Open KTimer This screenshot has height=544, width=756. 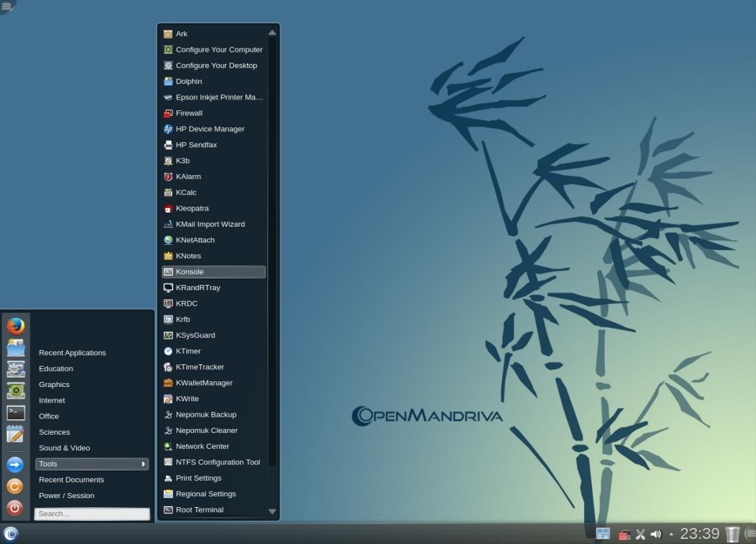(214, 351)
